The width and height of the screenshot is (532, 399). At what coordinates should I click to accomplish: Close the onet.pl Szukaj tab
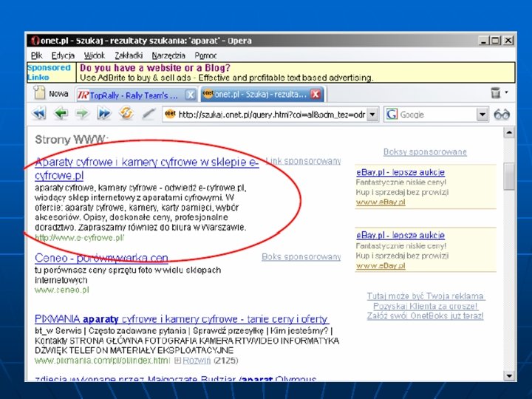(x=316, y=94)
